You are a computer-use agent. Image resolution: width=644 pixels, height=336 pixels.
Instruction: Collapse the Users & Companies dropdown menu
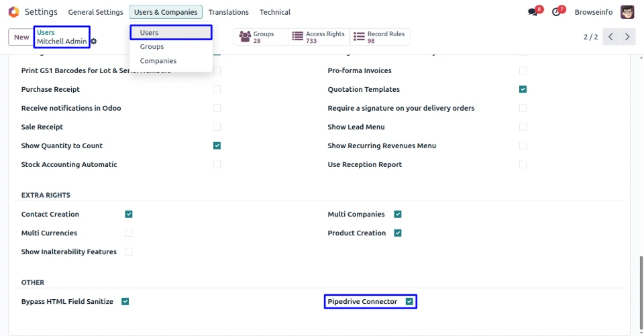[166, 12]
